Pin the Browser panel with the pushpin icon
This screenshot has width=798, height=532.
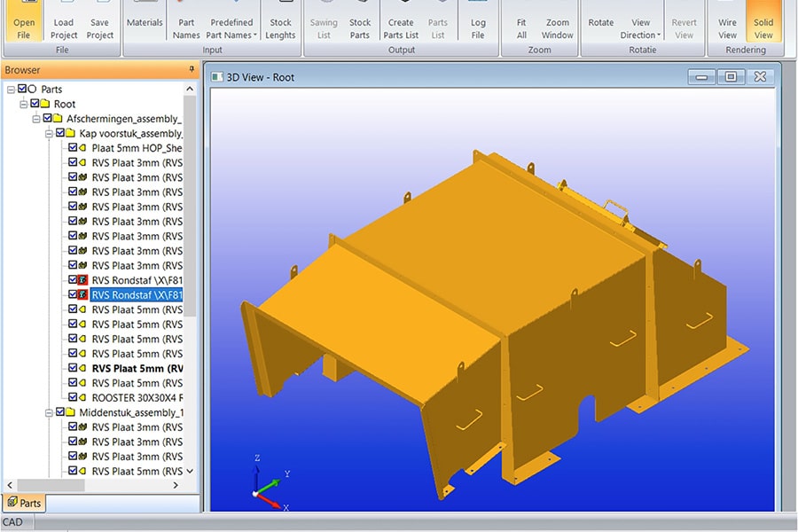point(192,69)
